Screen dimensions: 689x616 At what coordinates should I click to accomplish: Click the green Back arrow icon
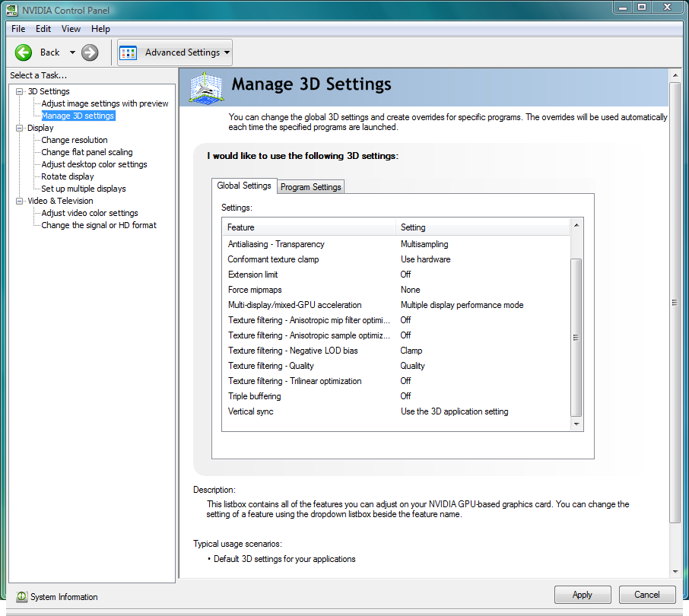pyautogui.click(x=24, y=52)
